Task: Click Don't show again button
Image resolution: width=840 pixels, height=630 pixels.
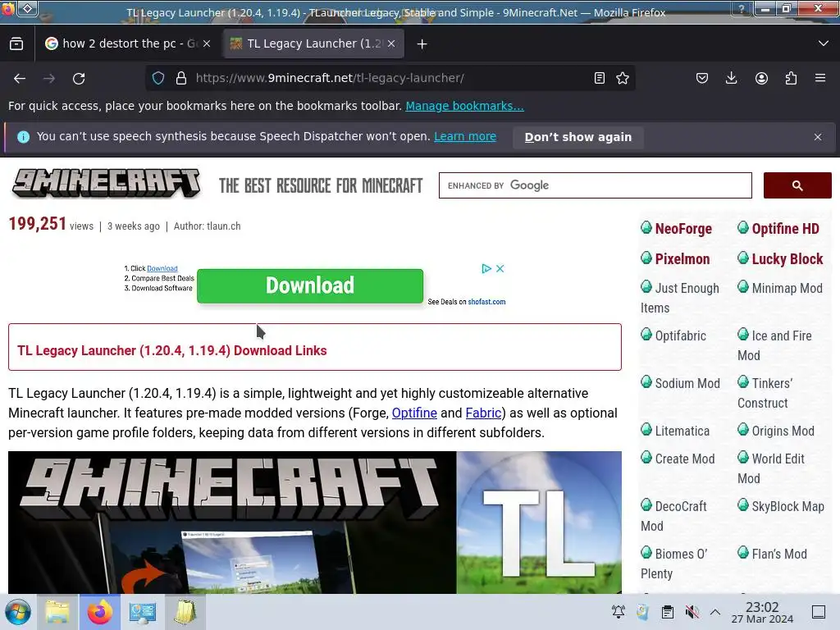Action: point(578,137)
